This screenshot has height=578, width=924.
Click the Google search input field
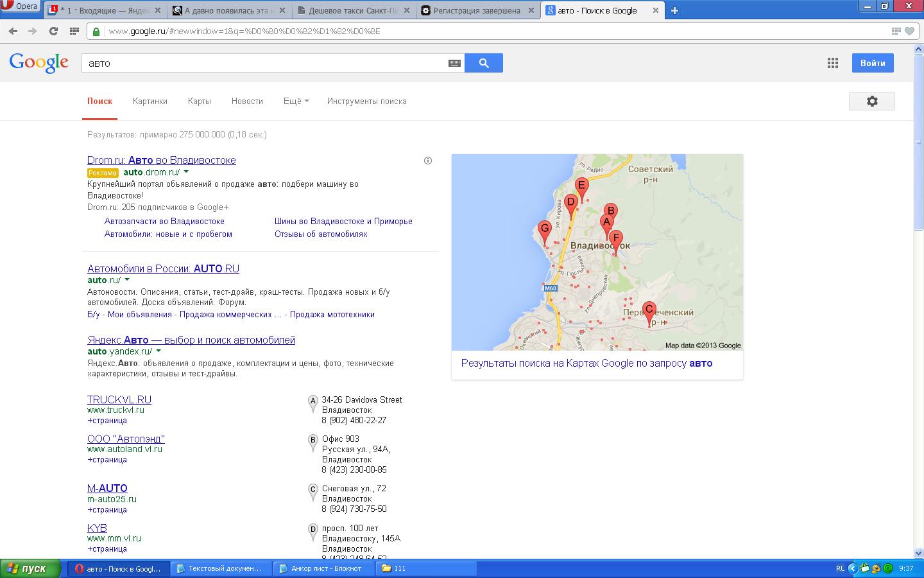(x=263, y=63)
